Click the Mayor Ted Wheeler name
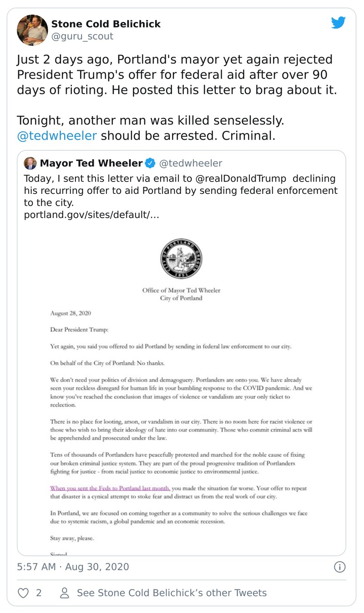 (91, 163)
